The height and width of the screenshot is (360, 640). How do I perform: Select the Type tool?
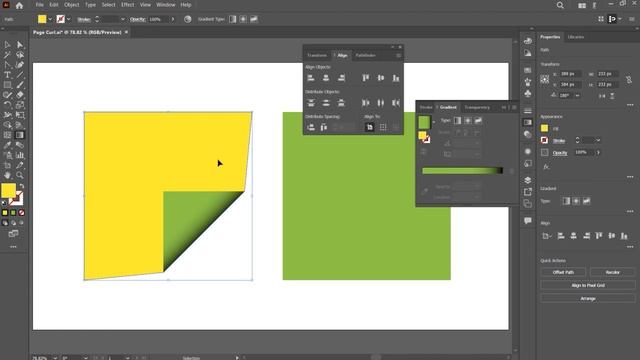tap(8, 75)
